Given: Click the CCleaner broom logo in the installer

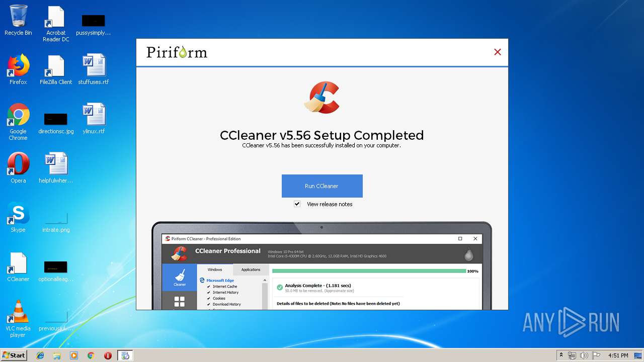Looking at the screenshot, I should pyautogui.click(x=322, y=98).
